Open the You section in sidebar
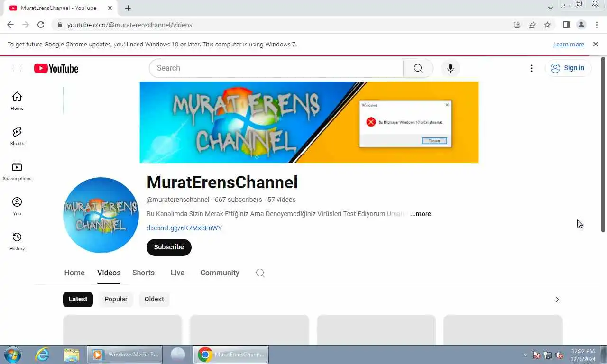Viewport: 607px width, 364px height. click(17, 206)
